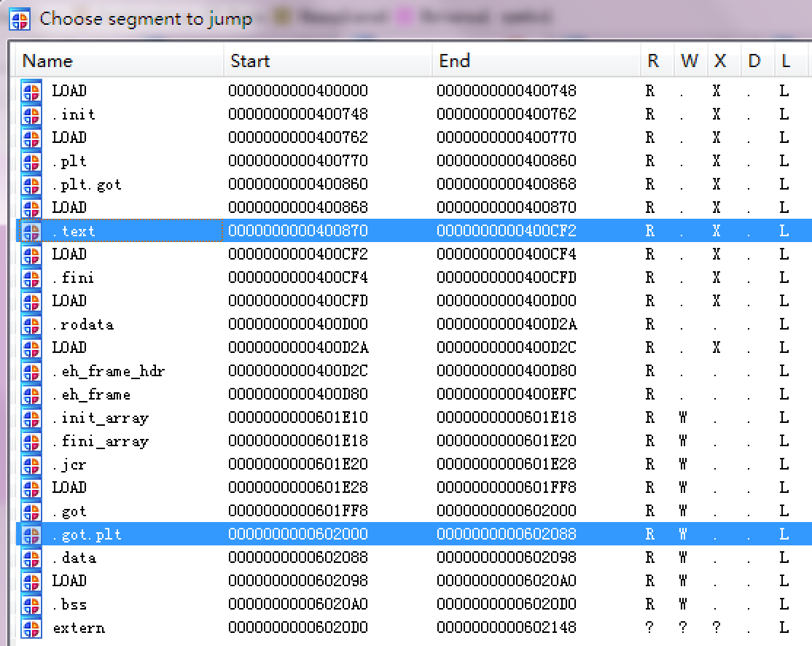Screen dimensions: 812x646
Task: Click the segment icon beside .fini
Action: tap(31, 278)
